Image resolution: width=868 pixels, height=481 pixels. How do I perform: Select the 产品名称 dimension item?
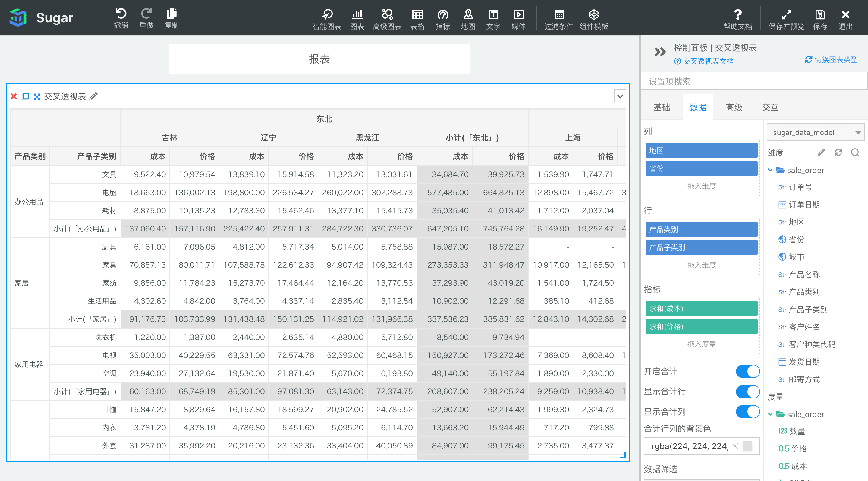pos(799,275)
